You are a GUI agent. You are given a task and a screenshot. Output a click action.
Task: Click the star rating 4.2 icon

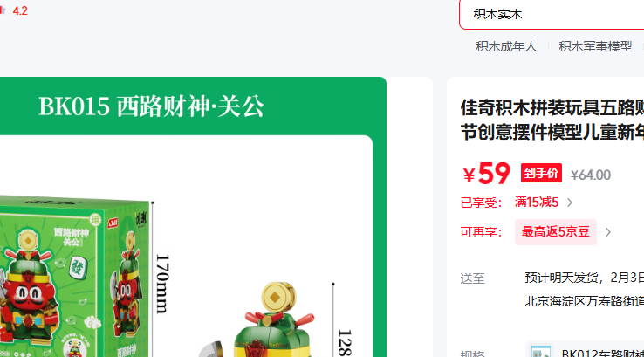tap(3, 10)
